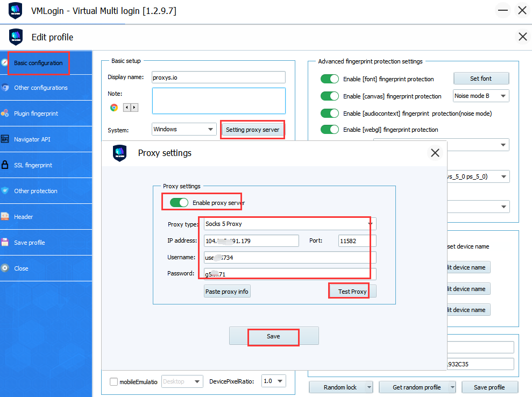532x397 pixels.
Task: Click the Other configurations sidebar icon
Action: pyautogui.click(x=5, y=88)
